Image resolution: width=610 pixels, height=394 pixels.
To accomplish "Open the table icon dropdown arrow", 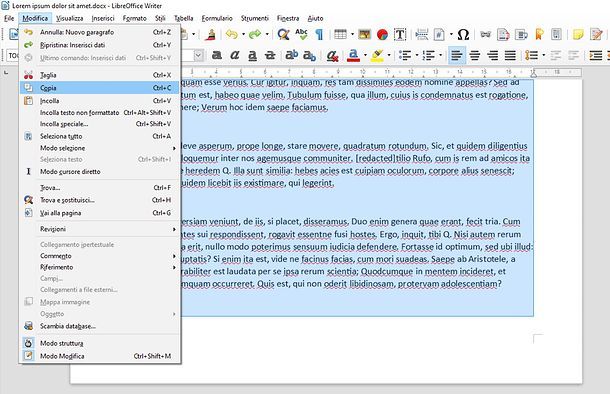I will click(352, 35).
